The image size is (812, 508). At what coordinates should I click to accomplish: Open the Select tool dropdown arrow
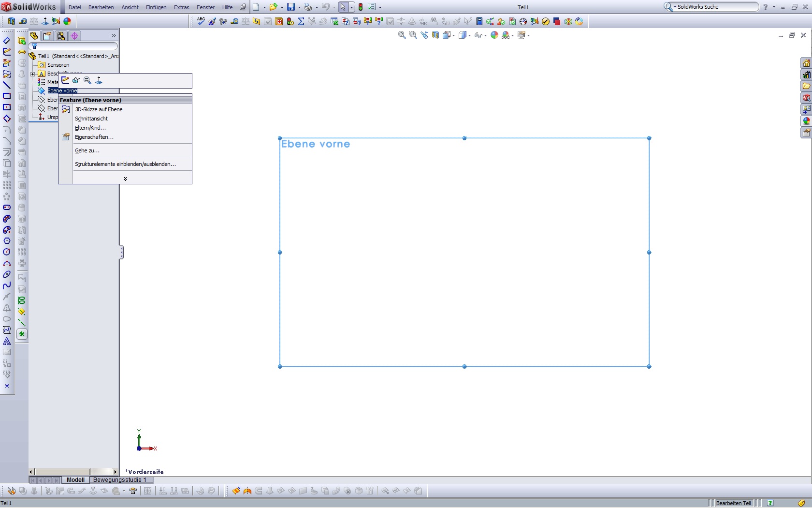[351, 7]
